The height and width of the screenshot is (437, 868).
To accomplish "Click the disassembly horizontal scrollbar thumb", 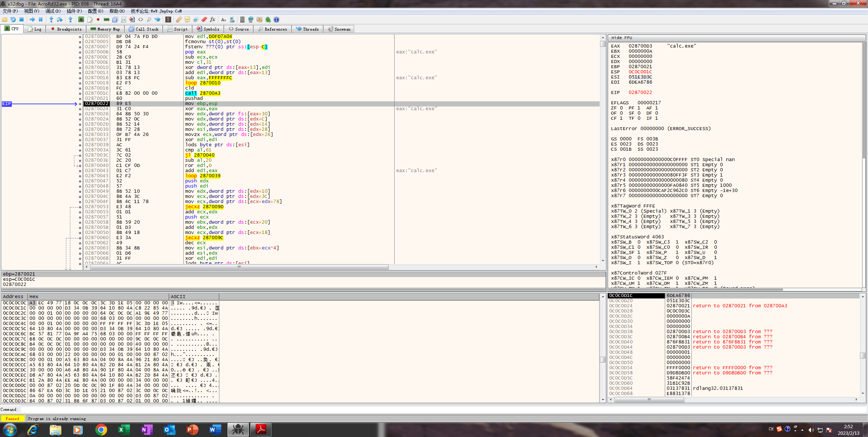I will coord(239,267).
